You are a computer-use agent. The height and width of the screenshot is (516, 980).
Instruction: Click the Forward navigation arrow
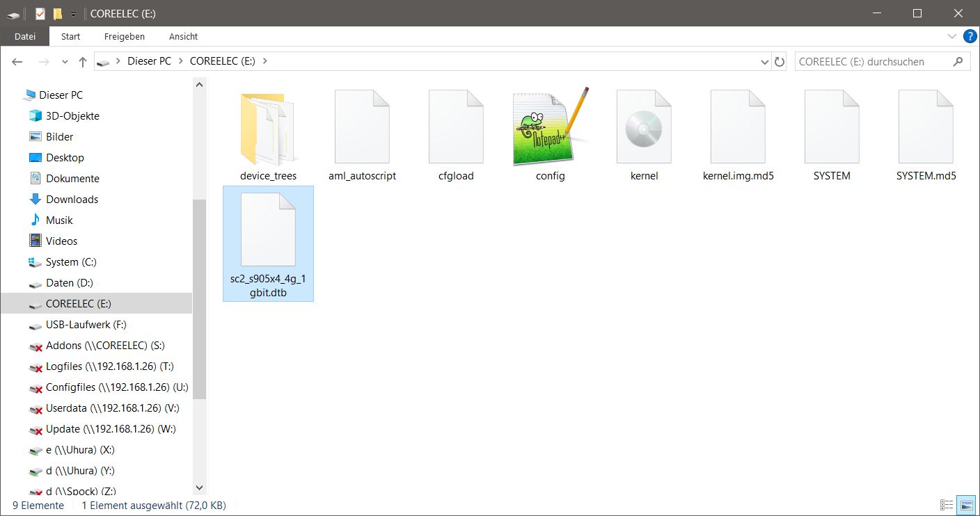(x=43, y=62)
